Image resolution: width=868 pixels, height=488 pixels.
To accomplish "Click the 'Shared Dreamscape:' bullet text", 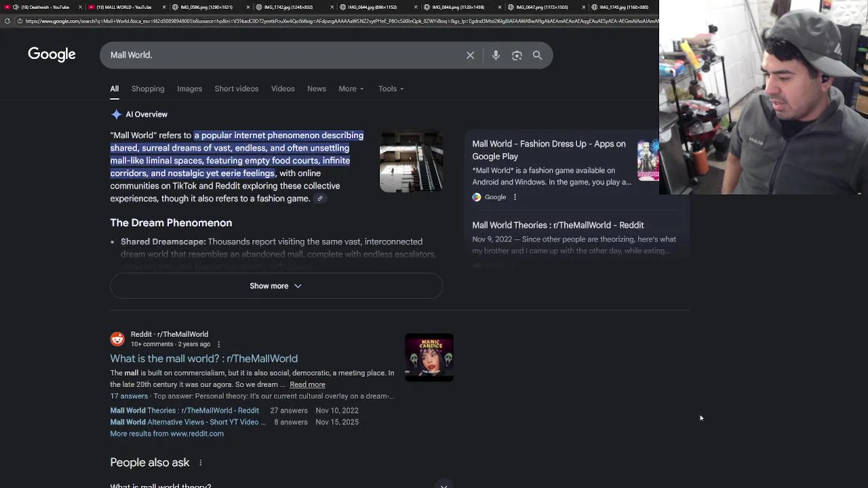I will click(163, 241).
